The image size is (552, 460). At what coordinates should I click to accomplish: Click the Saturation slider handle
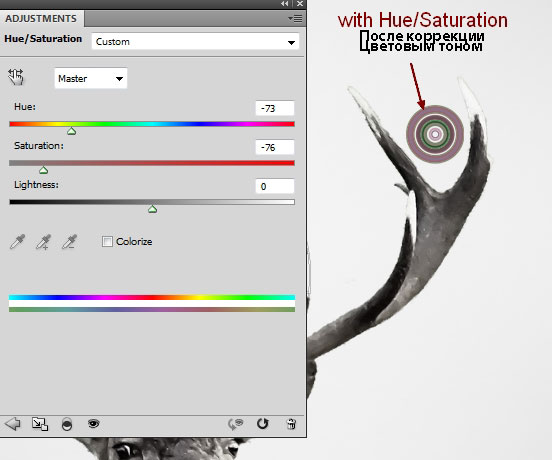[x=43, y=170]
